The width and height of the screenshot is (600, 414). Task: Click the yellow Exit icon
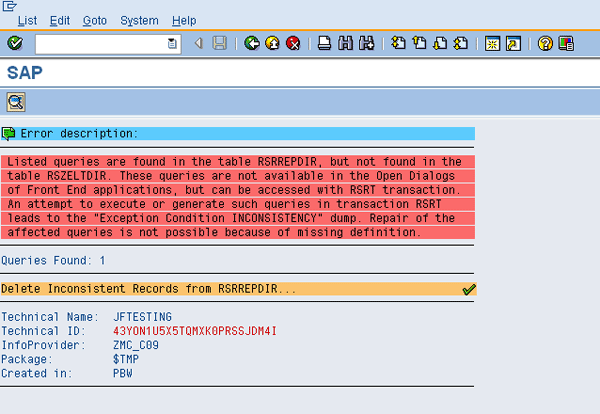272,43
